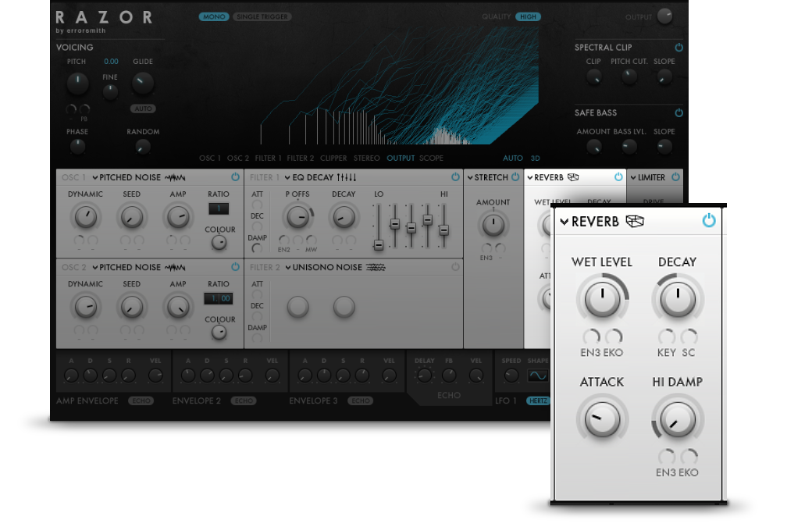Click the HI band EQ slider handle
Screen dimensions: 812x527
tap(443, 230)
